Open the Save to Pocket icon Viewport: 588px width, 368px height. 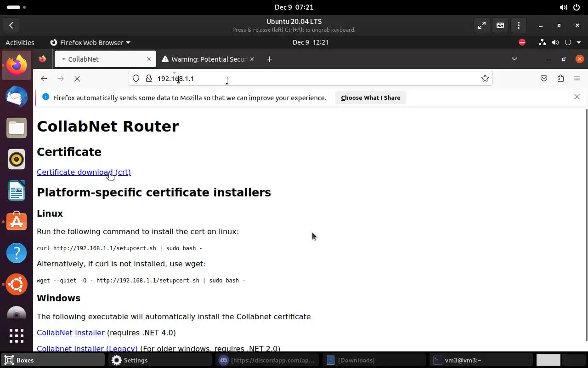[544, 79]
